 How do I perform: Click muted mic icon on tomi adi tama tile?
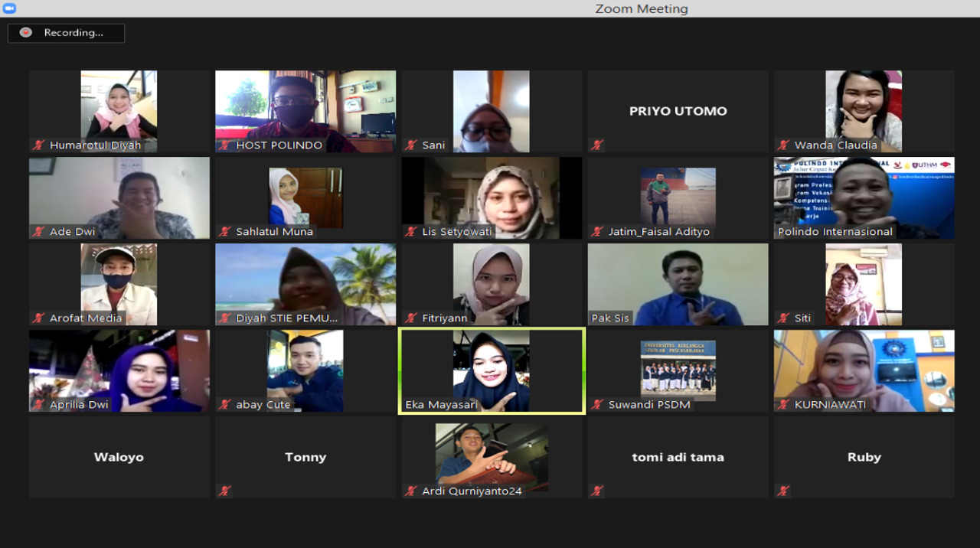pyautogui.click(x=597, y=491)
